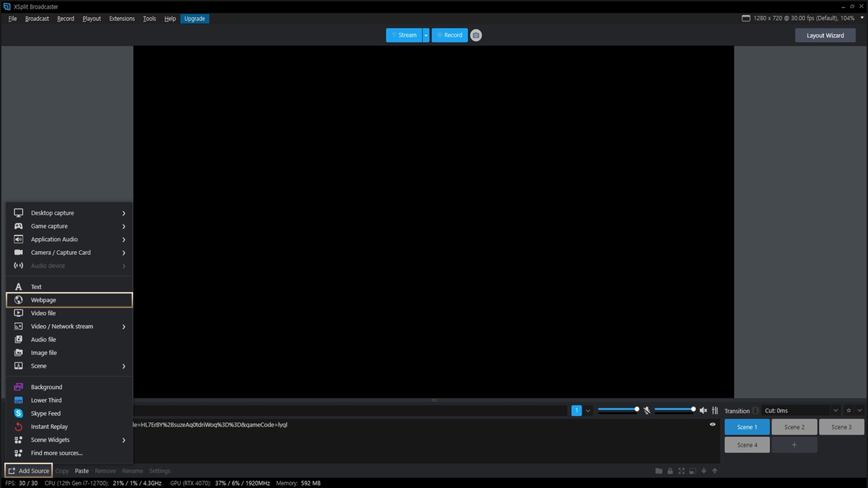868x488 pixels.
Task: Click the Image file picture icon
Action: [x=18, y=352]
